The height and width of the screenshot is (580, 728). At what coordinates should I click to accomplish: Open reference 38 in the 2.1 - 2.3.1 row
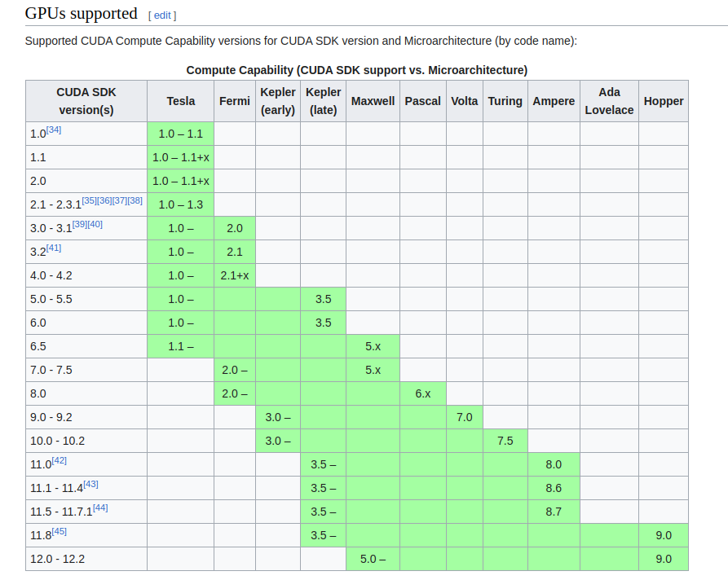pos(135,200)
